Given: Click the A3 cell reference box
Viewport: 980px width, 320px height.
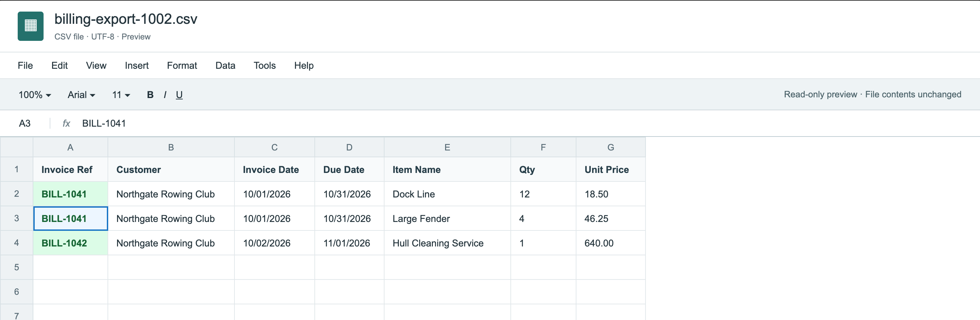Looking at the screenshot, I should tap(25, 123).
